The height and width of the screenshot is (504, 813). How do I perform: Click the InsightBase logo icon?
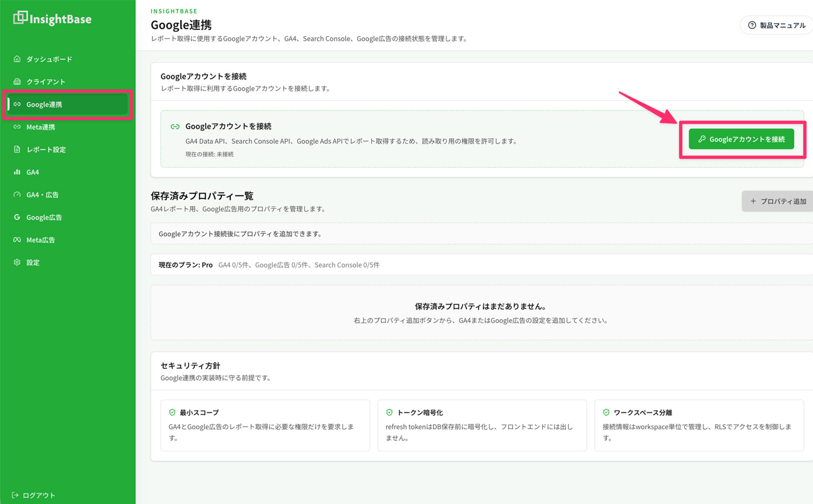(20, 18)
